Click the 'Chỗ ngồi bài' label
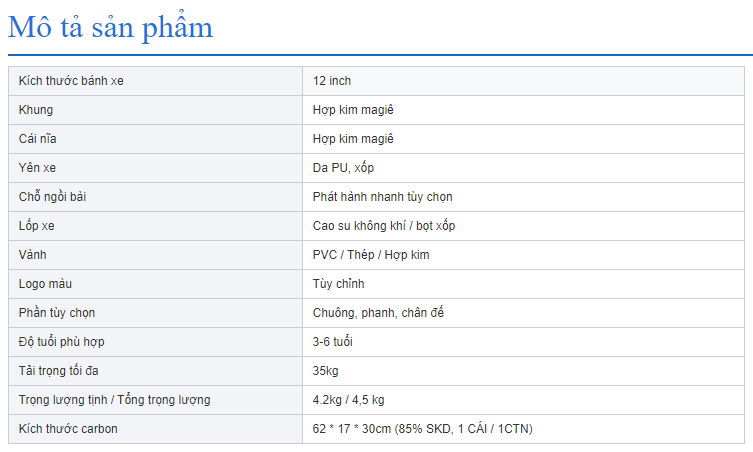 click(x=53, y=197)
